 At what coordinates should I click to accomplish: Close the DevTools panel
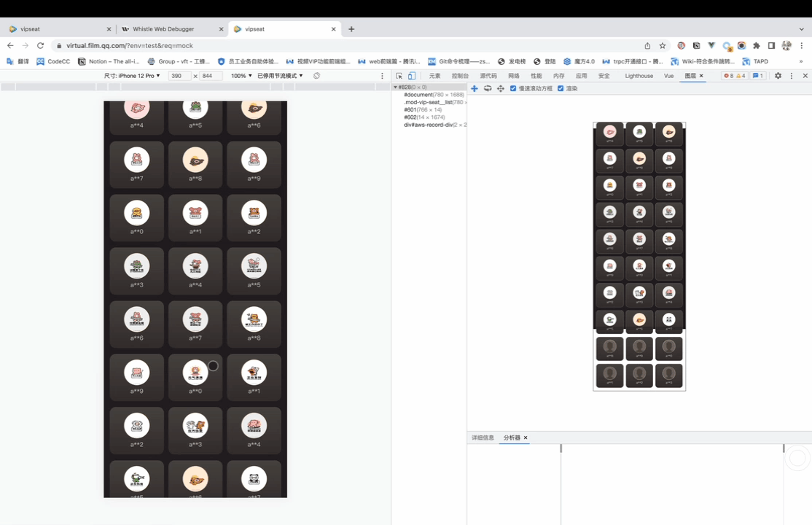pos(805,76)
